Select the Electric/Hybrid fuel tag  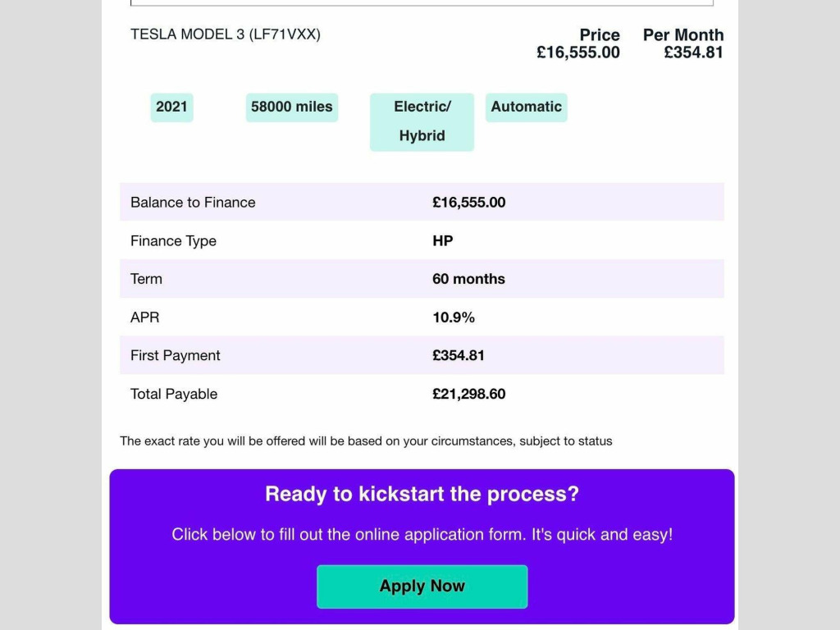(x=422, y=121)
